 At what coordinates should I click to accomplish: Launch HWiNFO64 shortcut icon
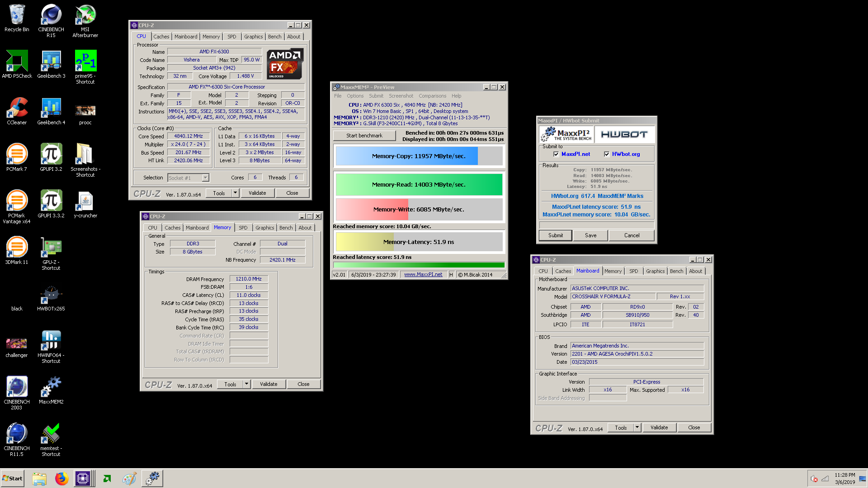pyautogui.click(x=51, y=347)
